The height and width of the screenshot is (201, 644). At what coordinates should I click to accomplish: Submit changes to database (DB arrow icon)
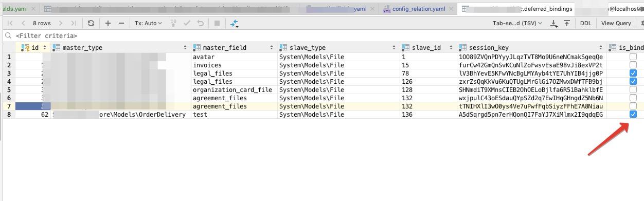(x=173, y=23)
